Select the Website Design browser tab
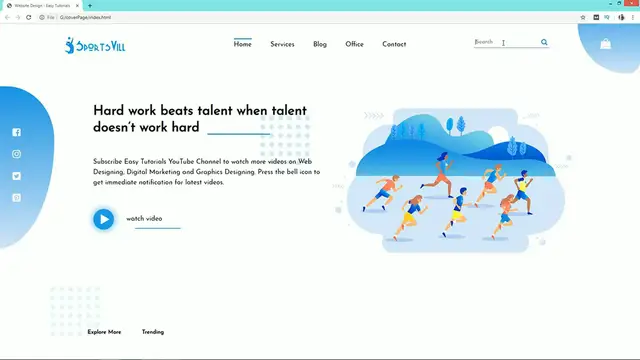640x360 pixels. click(x=41, y=6)
